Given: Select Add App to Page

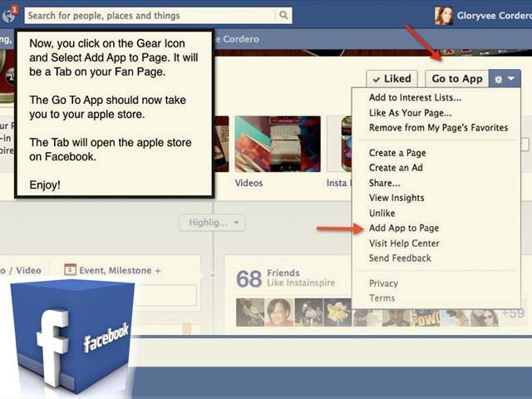Looking at the screenshot, I should [x=404, y=228].
